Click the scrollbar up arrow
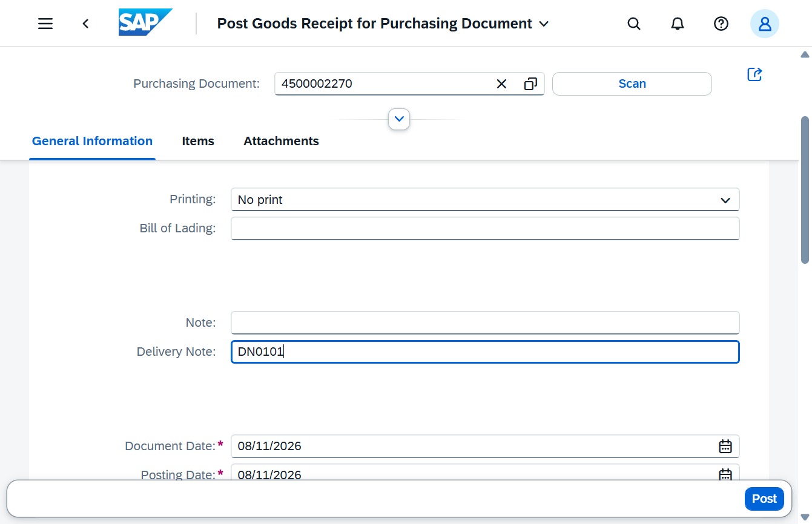This screenshot has height=524, width=812. point(805,54)
